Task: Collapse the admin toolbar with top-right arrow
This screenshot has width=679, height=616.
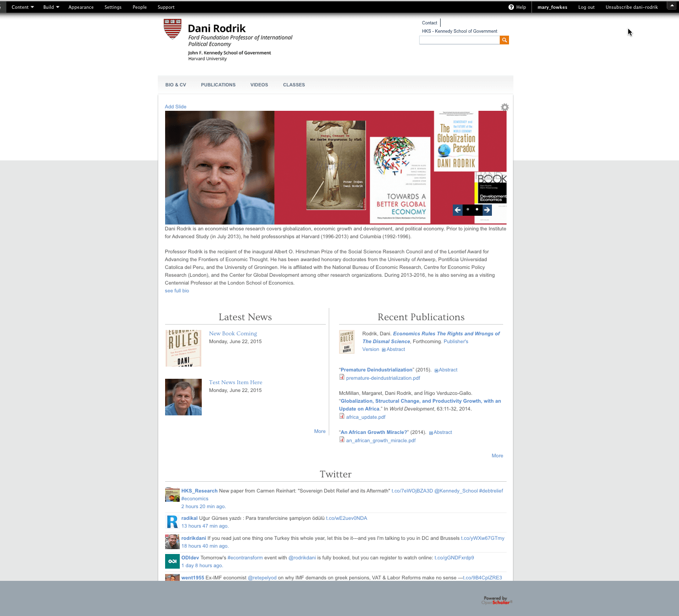Action: [x=672, y=5]
